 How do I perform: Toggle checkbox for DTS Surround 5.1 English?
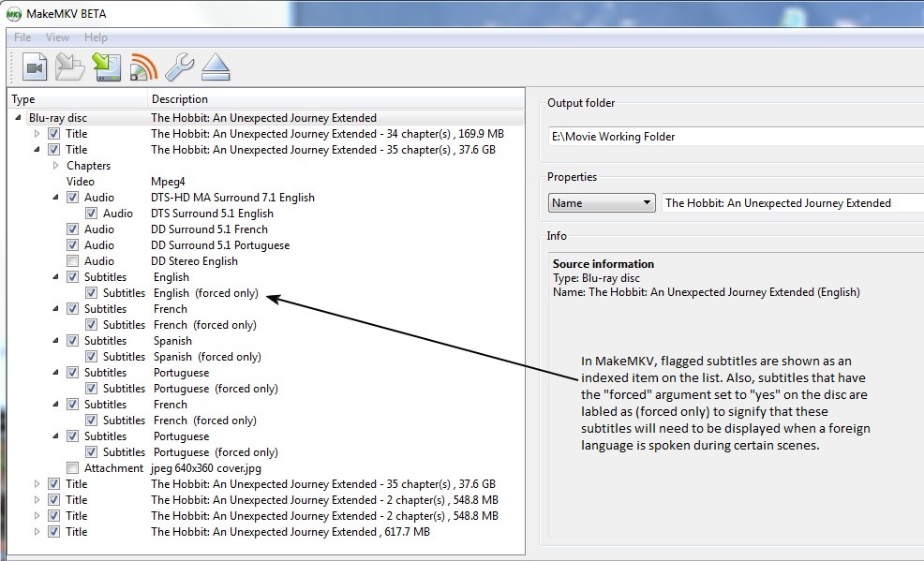[x=91, y=214]
